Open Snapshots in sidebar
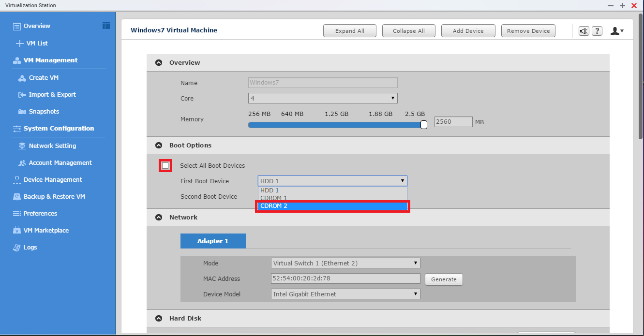This screenshot has height=336, width=644. pos(44,112)
